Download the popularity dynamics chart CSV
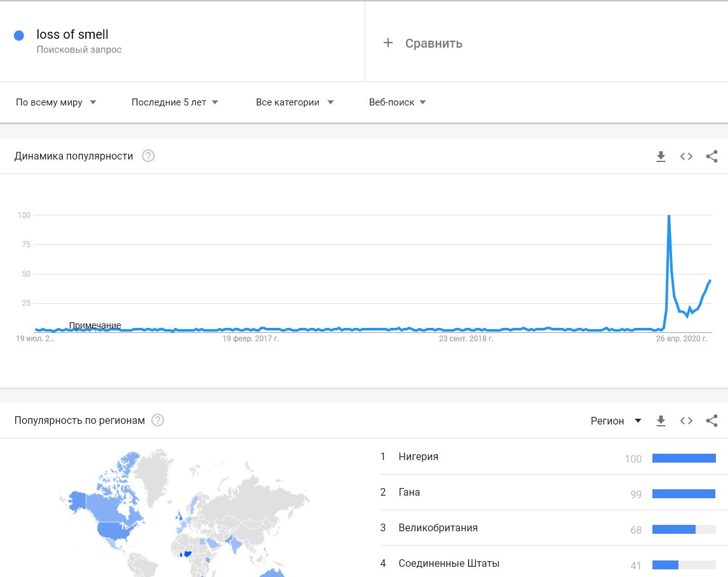Viewport: 728px width, 577px height. click(661, 156)
